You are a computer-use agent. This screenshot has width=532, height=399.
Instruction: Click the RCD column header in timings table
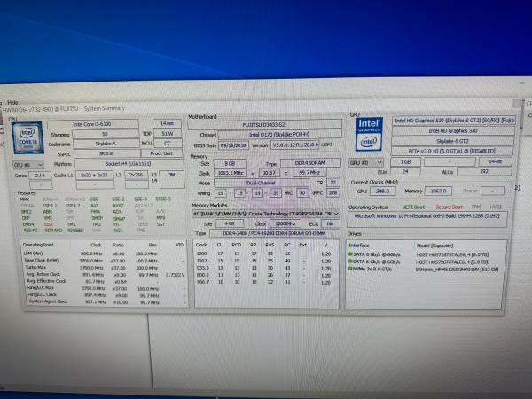[237, 245]
